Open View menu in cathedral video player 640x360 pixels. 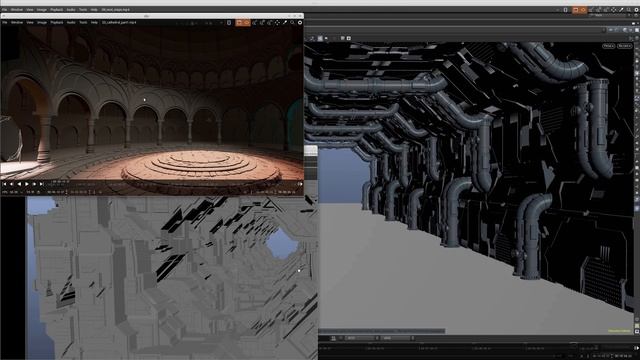click(30, 22)
